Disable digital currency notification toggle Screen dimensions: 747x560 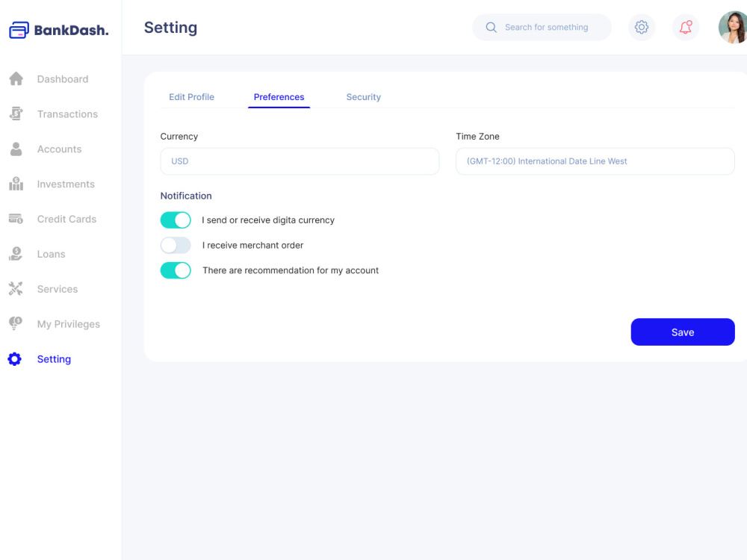pos(176,220)
